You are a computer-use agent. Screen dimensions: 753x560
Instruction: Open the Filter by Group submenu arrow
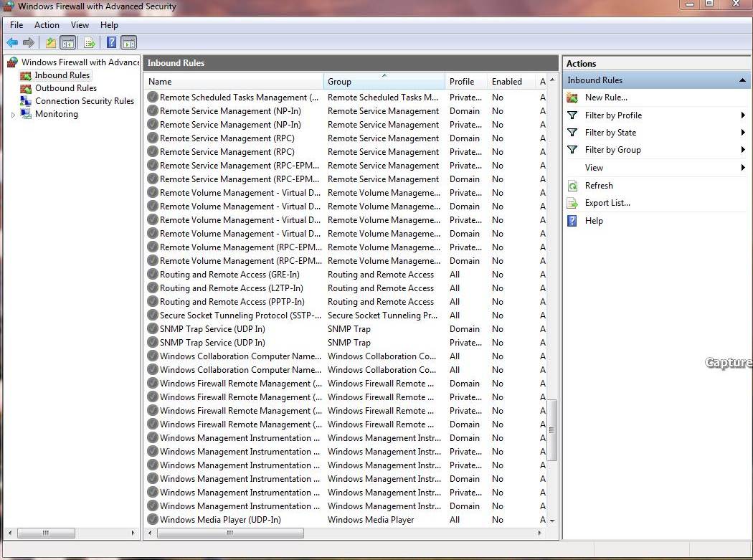(x=743, y=150)
